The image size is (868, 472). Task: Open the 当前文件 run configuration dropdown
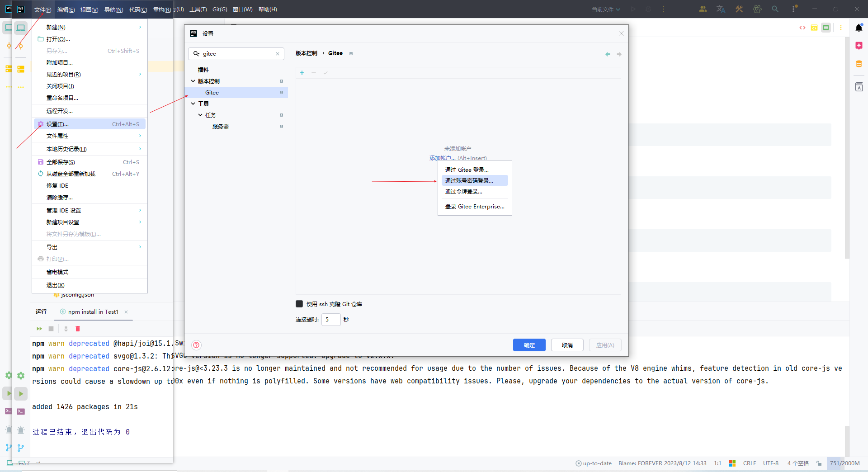tap(606, 9)
